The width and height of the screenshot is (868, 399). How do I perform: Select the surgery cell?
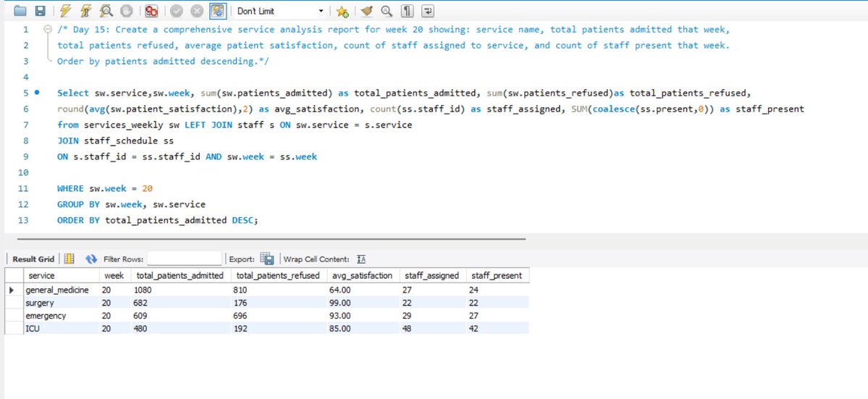click(x=61, y=303)
